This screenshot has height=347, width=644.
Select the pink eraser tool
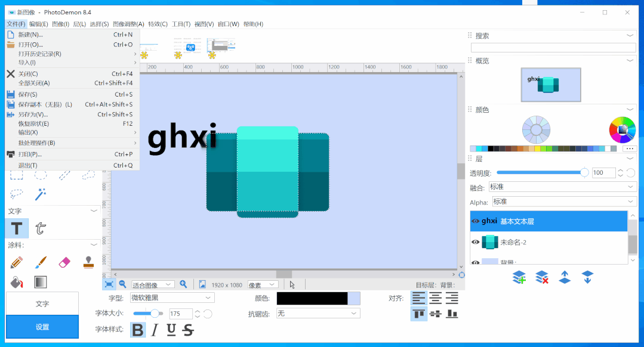click(x=65, y=262)
